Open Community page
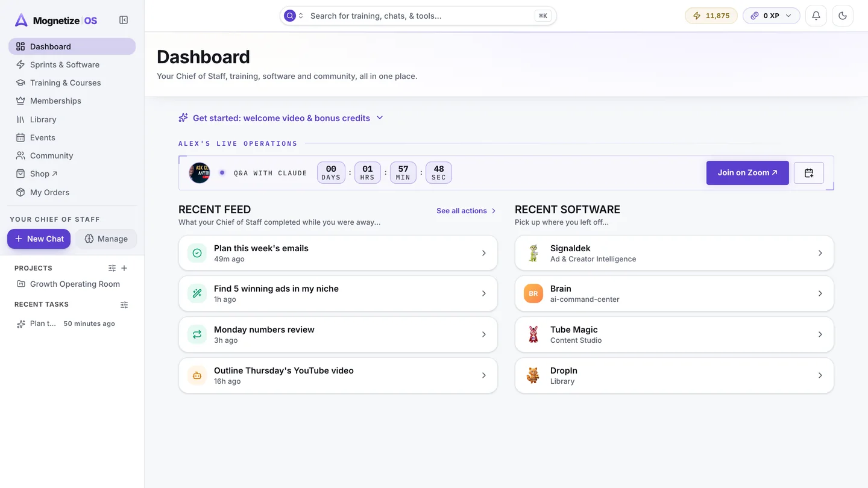The width and height of the screenshot is (868, 488). click(72, 155)
